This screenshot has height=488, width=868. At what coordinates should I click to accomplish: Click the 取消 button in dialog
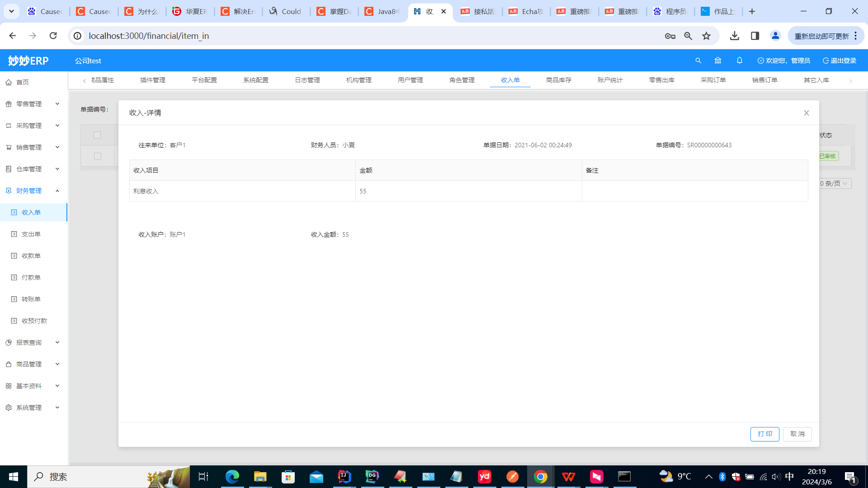tap(797, 434)
